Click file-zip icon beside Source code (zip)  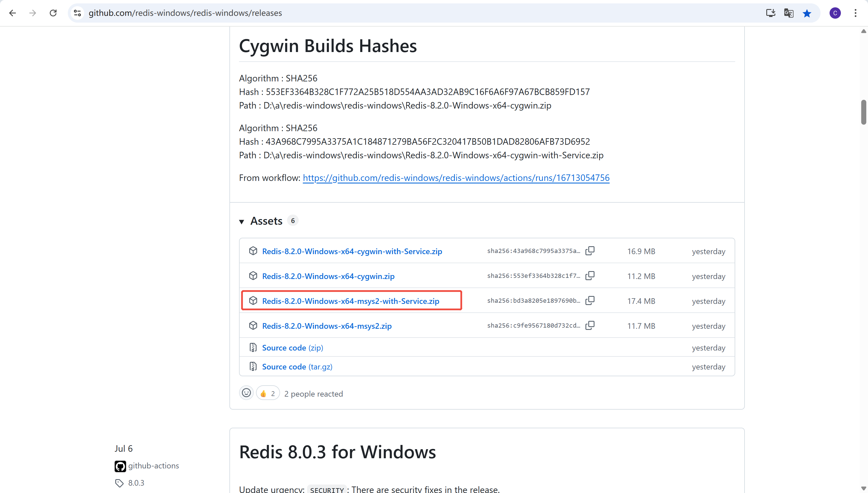(x=253, y=347)
